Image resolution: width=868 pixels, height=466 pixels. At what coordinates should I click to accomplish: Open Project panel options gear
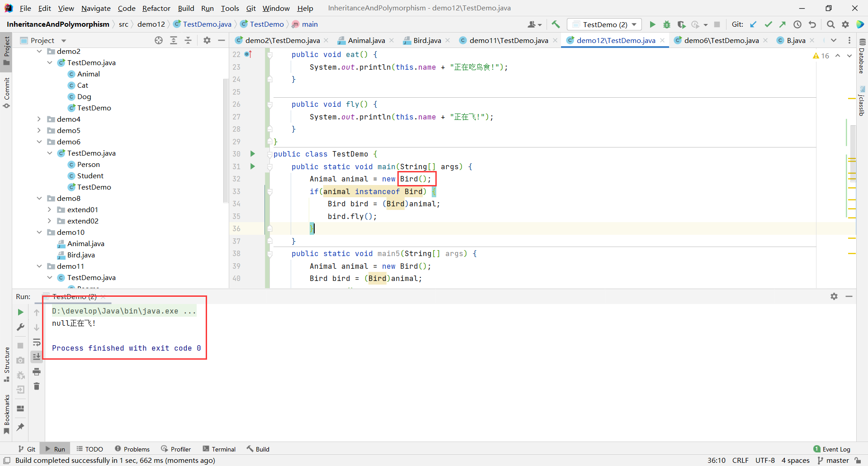click(x=207, y=40)
